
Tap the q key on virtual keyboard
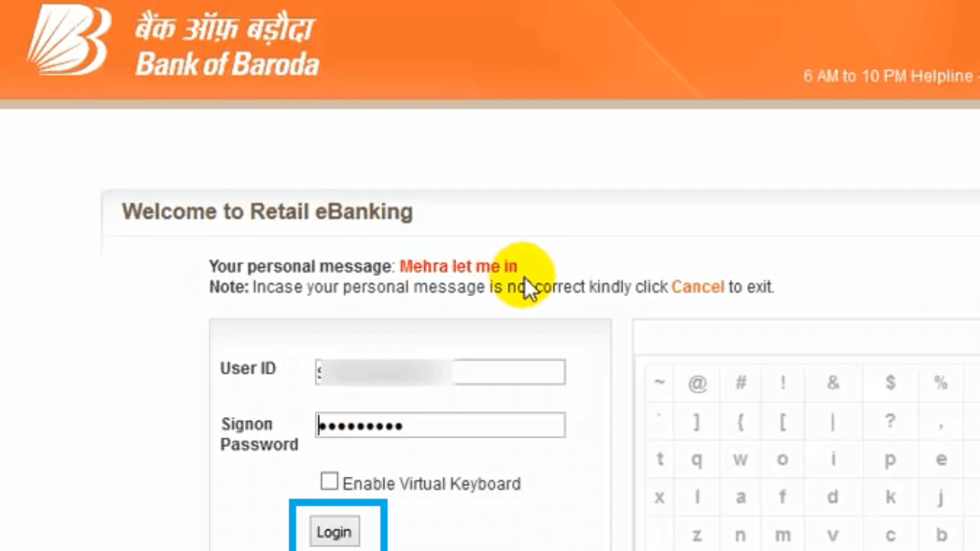coord(697,460)
